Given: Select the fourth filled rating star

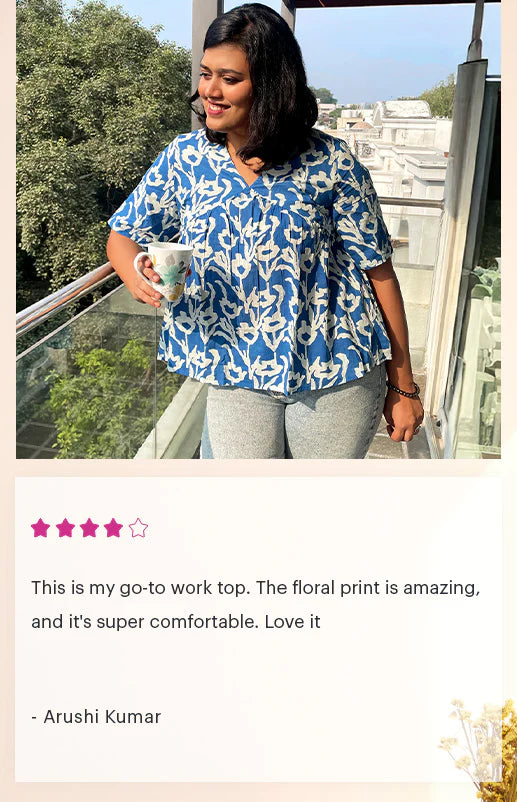Looking at the screenshot, I should [x=114, y=528].
